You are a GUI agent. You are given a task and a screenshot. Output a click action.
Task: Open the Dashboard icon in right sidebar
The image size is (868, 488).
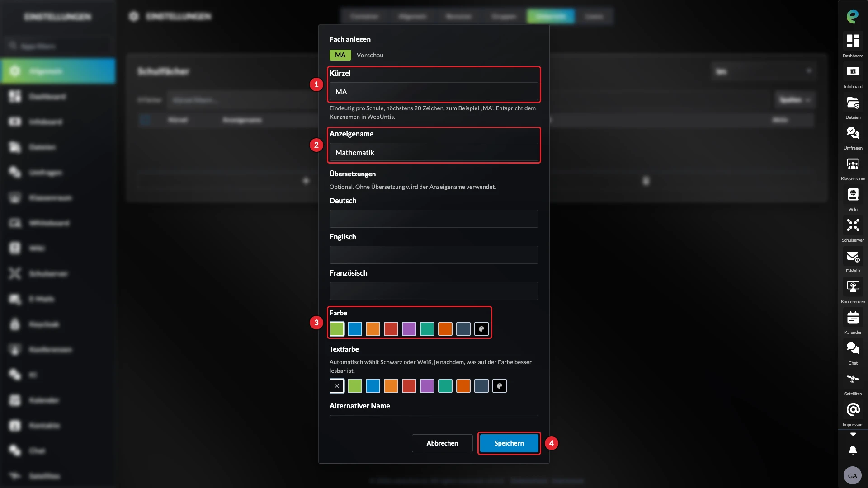coord(853,41)
